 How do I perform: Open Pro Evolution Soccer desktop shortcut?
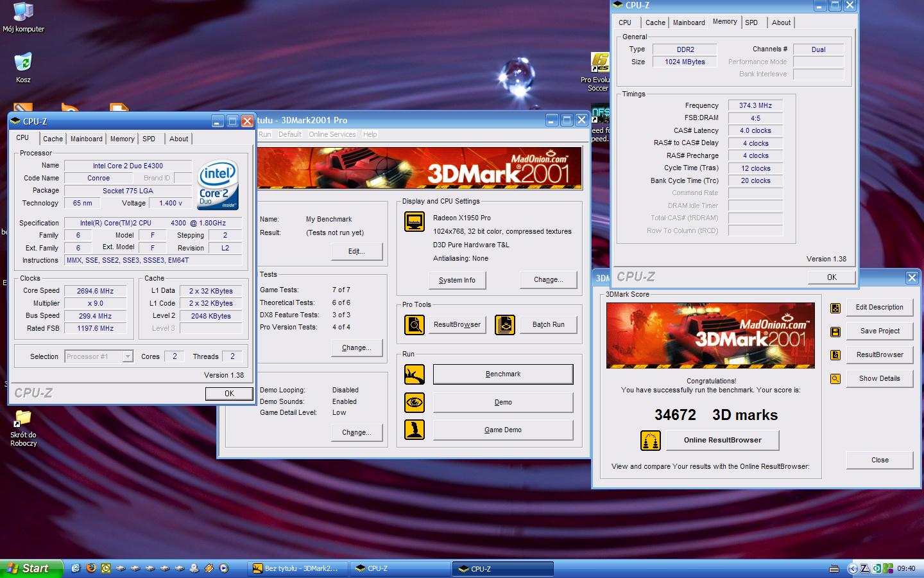coord(599,72)
